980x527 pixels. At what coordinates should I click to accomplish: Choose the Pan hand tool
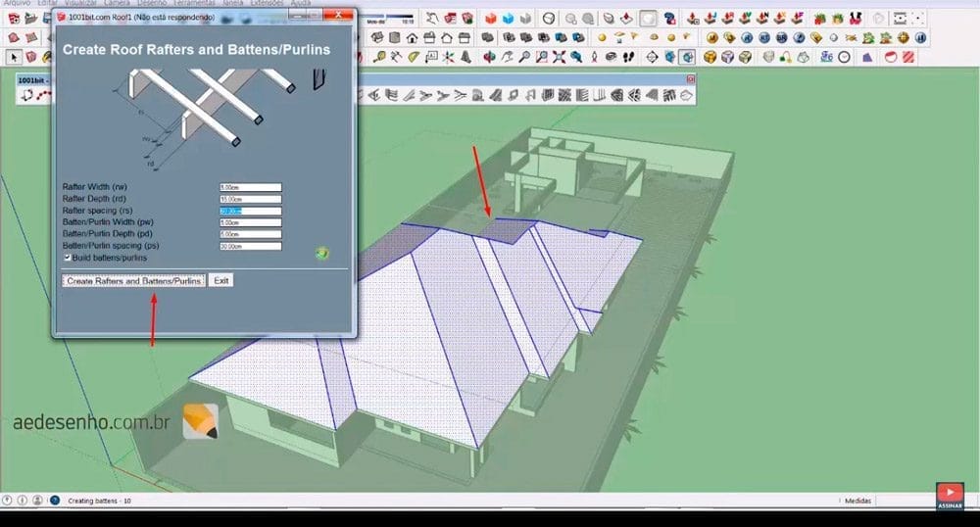pyautogui.click(x=507, y=57)
